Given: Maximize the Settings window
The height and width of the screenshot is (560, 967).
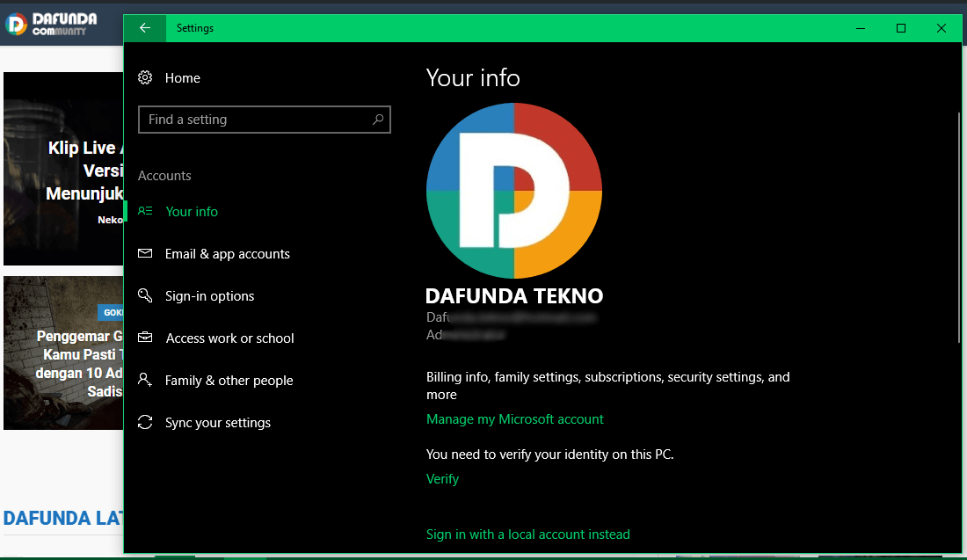Looking at the screenshot, I should point(900,28).
